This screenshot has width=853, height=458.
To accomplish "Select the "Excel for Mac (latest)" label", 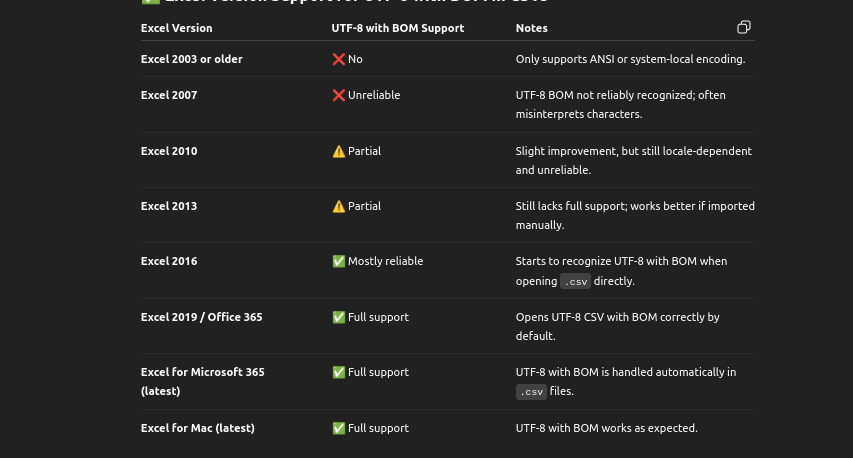I will [197, 428].
